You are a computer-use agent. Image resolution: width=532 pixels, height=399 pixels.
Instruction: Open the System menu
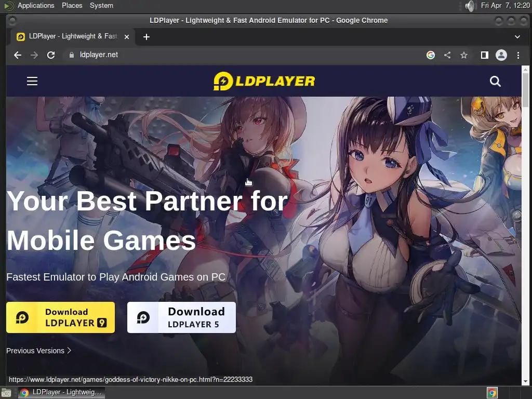pyautogui.click(x=101, y=5)
